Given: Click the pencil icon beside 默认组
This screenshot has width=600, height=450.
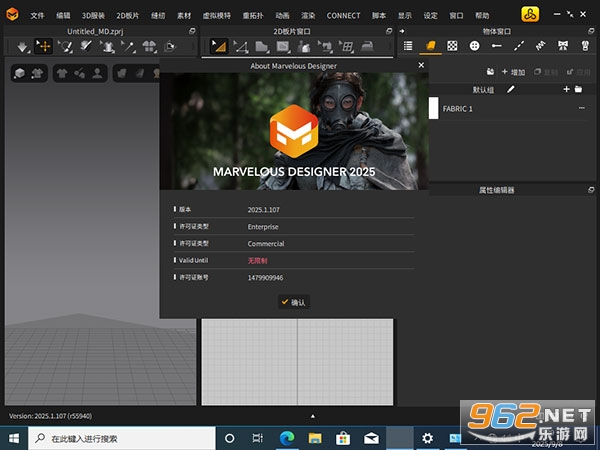Looking at the screenshot, I should (x=511, y=90).
